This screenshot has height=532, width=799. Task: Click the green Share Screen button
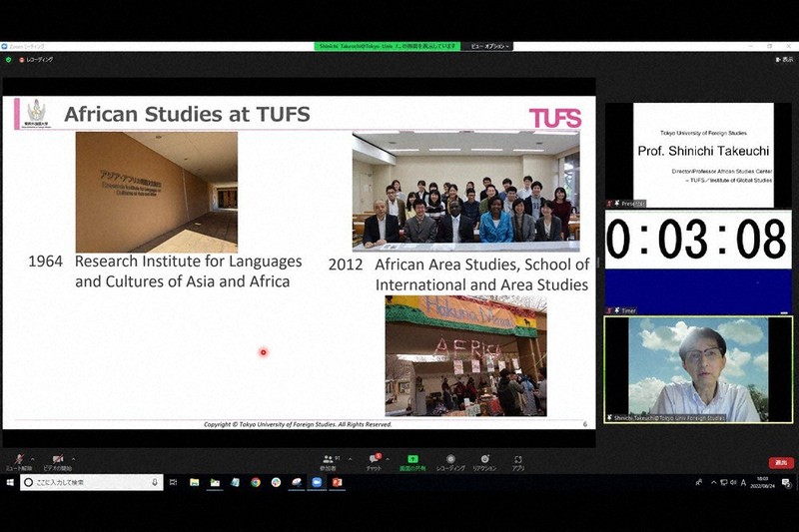[x=412, y=462]
